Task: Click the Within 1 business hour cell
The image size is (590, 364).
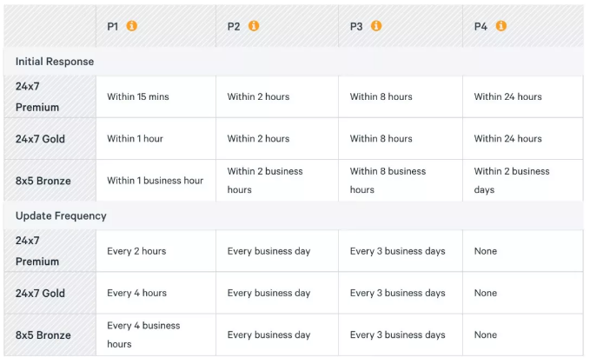Action: [156, 181]
